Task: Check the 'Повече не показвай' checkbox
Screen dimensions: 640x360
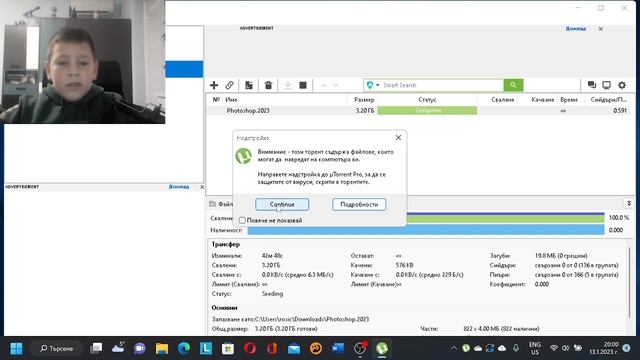Action: (242, 220)
